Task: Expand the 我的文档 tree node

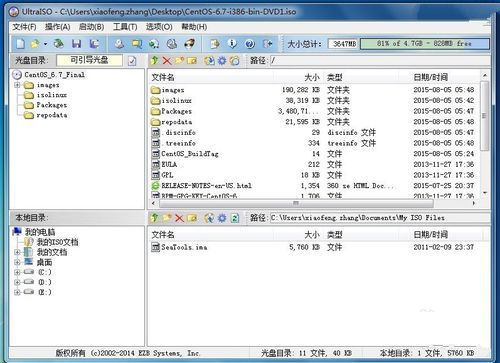Action: pos(17,252)
